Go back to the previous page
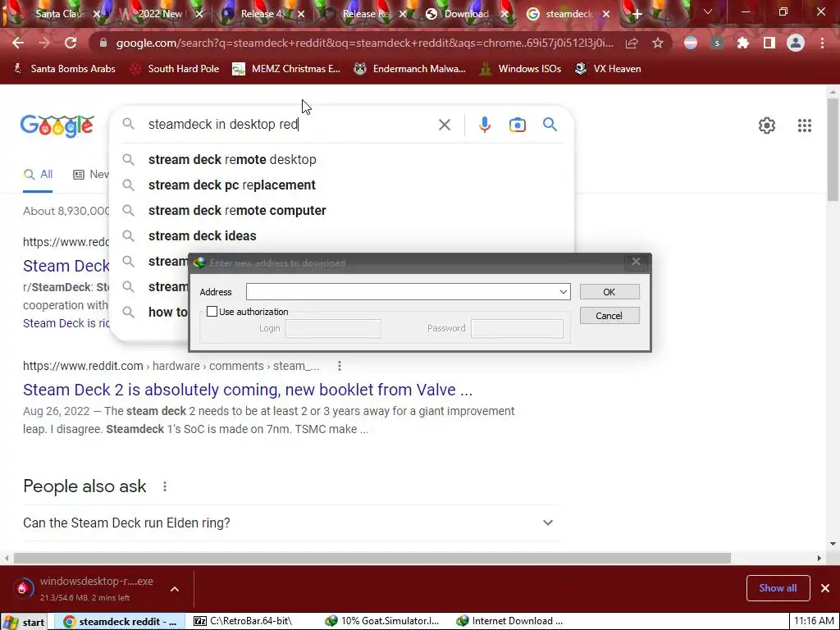Screen dimensions: 840x630 [18, 43]
